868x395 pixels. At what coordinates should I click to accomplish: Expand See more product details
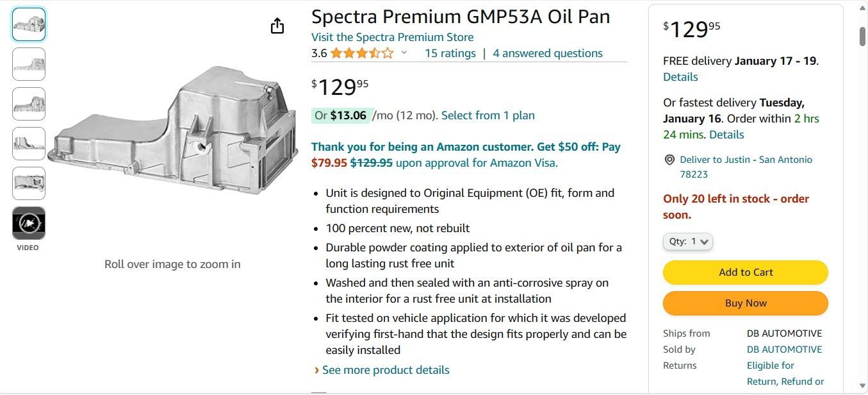coord(386,370)
